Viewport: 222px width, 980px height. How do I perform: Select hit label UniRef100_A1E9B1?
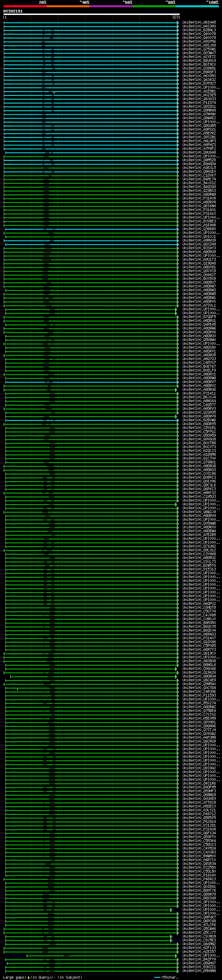point(199,91)
